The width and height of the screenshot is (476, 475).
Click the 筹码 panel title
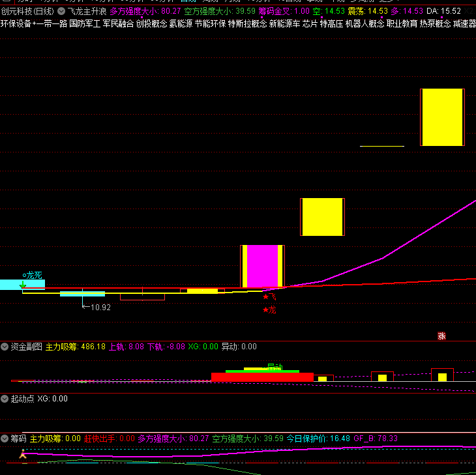[x=18, y=439]
